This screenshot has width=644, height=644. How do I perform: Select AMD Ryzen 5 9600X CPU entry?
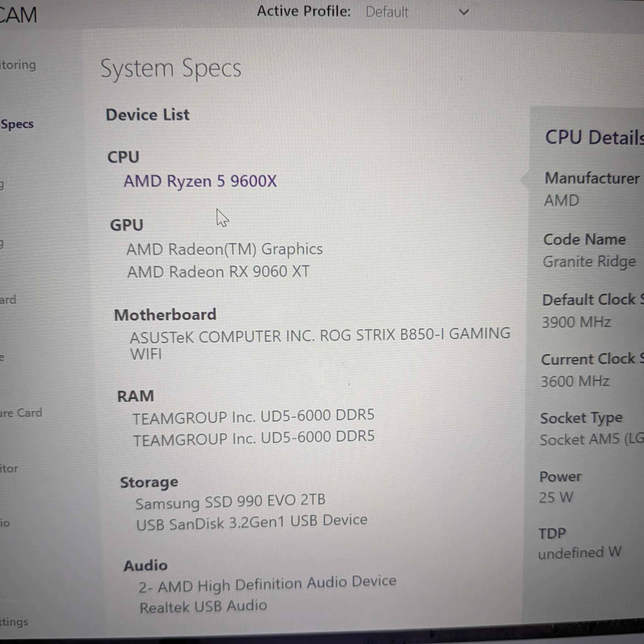[x=200, y=181]
